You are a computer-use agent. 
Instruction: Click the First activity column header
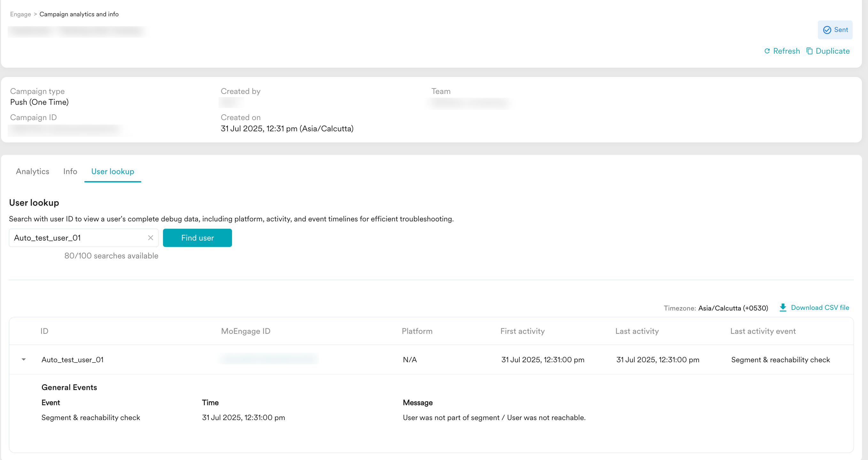(x=522, y=331)
